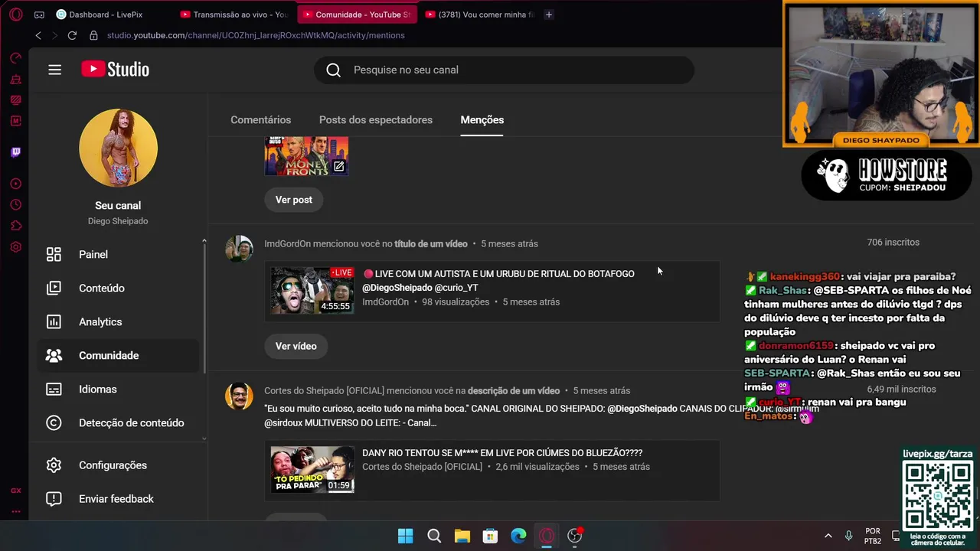The width and height of the screenshot is (980, 551).
Task: Open Opera sidebar settings gear
Action: click(x=15, y=247)
